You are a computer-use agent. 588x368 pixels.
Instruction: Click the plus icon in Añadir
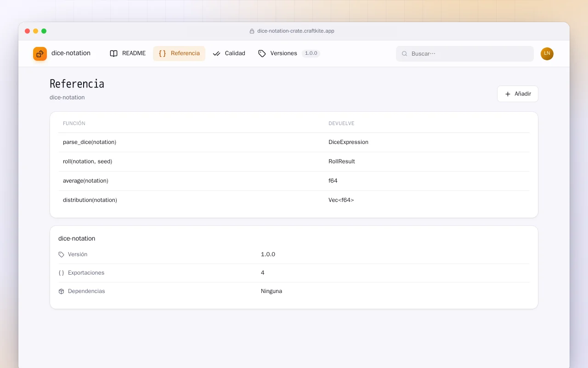tap(508, 94)
